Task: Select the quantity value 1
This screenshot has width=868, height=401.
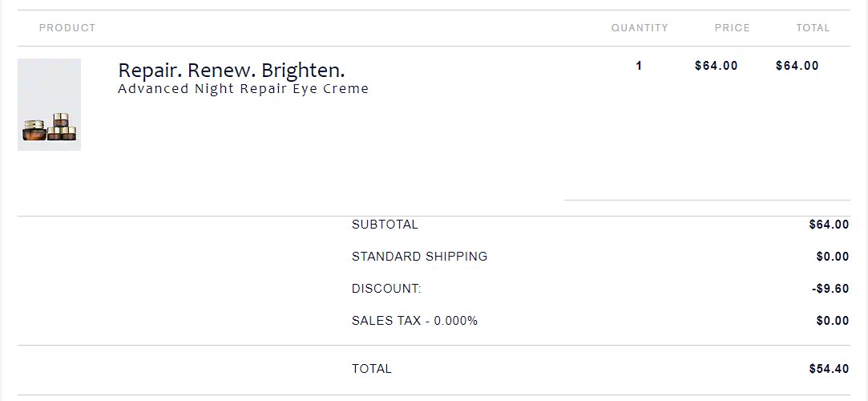Action: click(x=639, y=66)
